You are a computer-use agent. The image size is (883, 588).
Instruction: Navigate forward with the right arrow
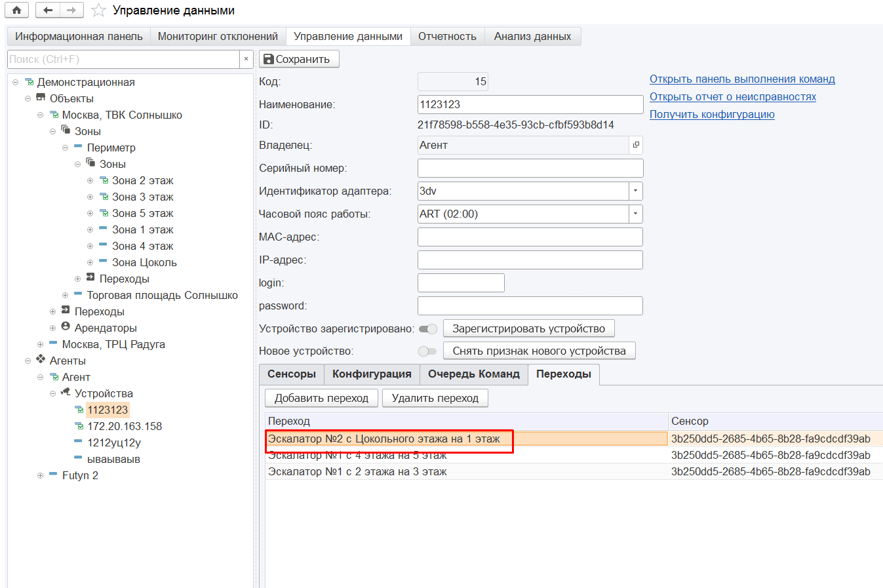tap(71, 10)
